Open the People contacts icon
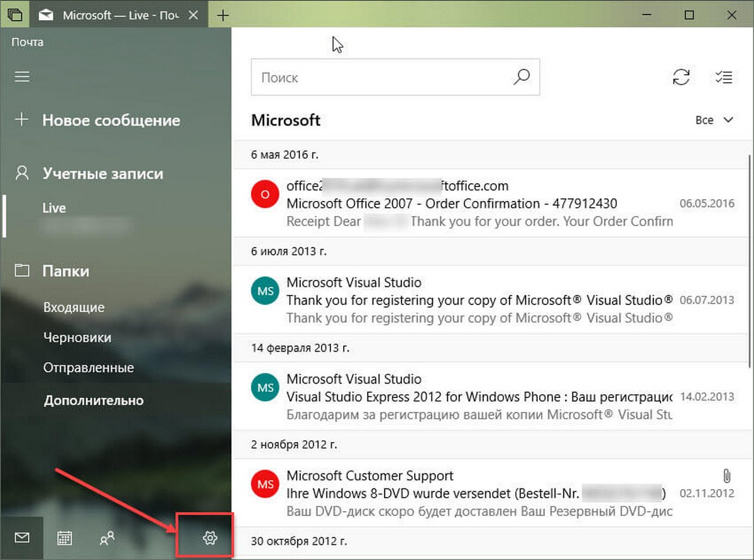Screen dimensions: 754x560 point(107,537)
